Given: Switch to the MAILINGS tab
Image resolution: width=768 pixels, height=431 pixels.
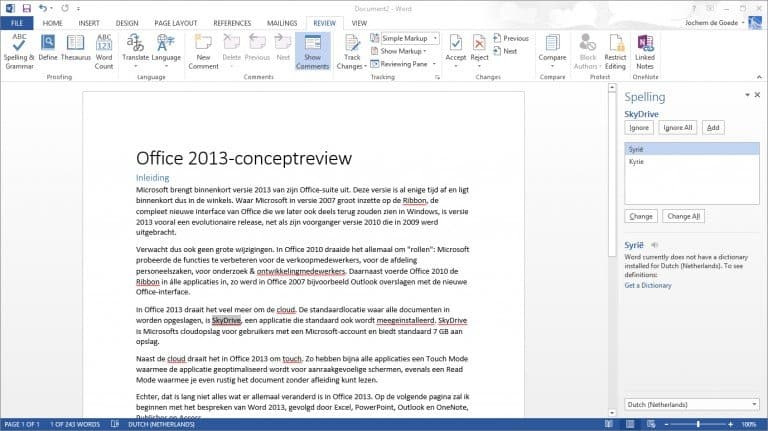Looking at the screenshot, I should pos(282,23).
